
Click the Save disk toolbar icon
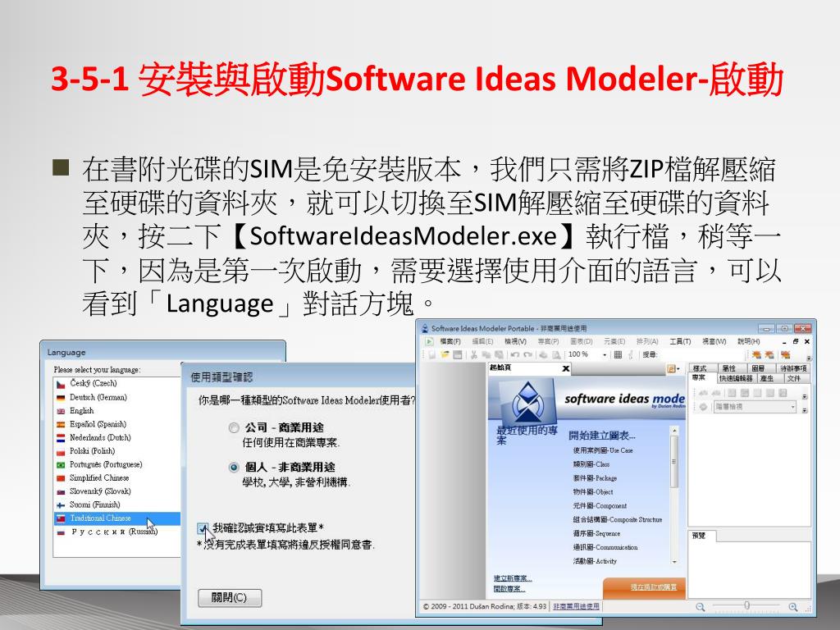pyautogui.click(x=458, y=354)
